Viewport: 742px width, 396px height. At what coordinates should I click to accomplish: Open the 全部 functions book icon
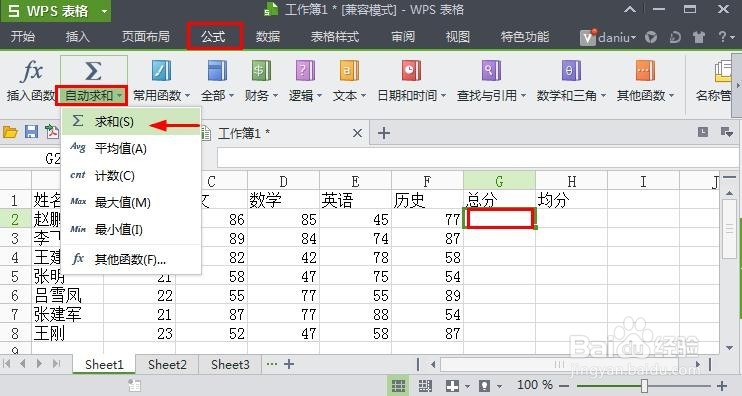217,71
